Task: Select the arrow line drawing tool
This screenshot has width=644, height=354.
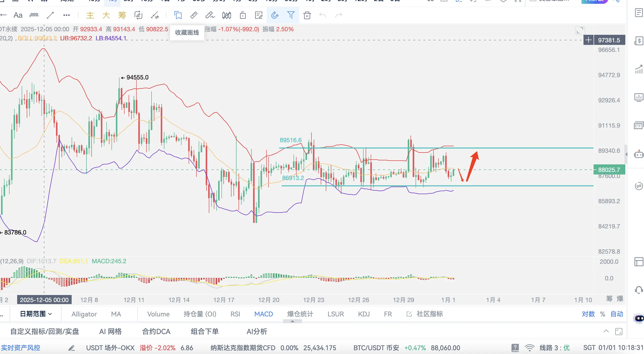Action: (50, 15)
